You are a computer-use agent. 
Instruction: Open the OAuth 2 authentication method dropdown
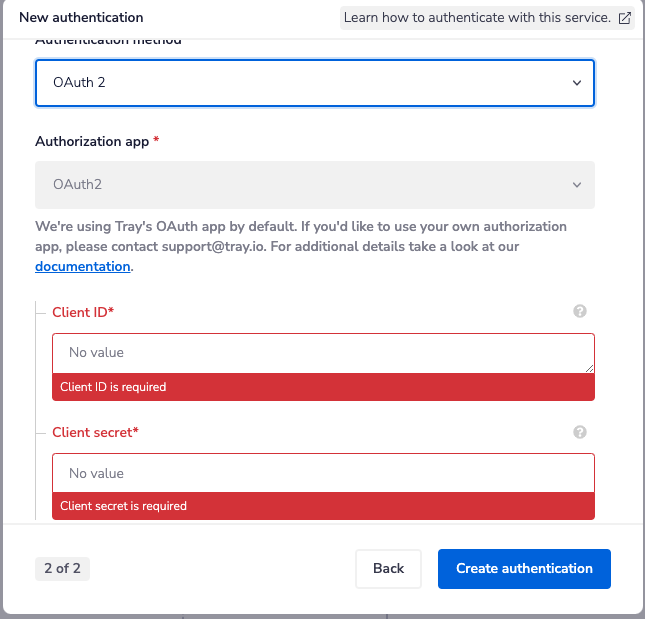pyautogui.click(x=315, y=82)
